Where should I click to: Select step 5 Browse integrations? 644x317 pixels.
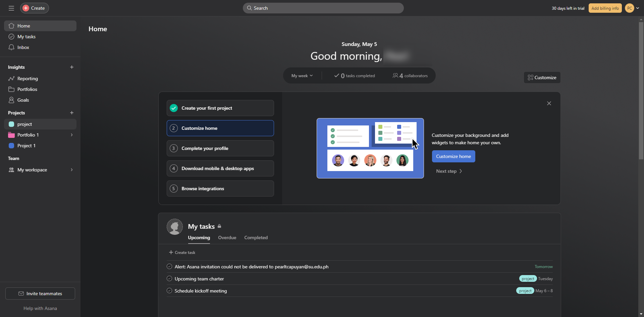coord(220,189)
